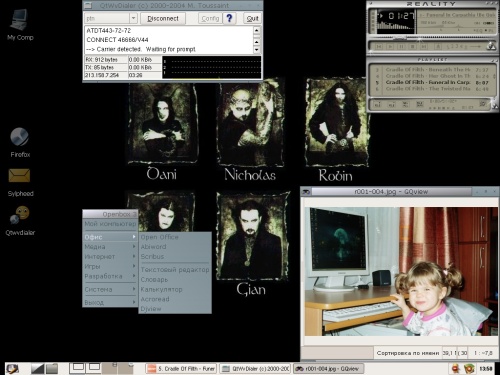Viewport: 500px width, 375px height.
Task: Click the select button in the playlist footer
Action: [x=405, y=105]
